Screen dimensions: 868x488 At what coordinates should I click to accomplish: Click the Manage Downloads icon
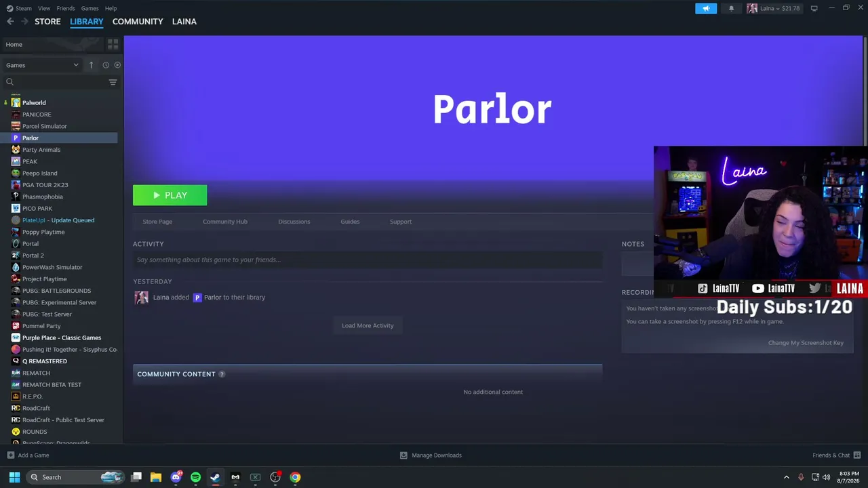coord(403,455)
